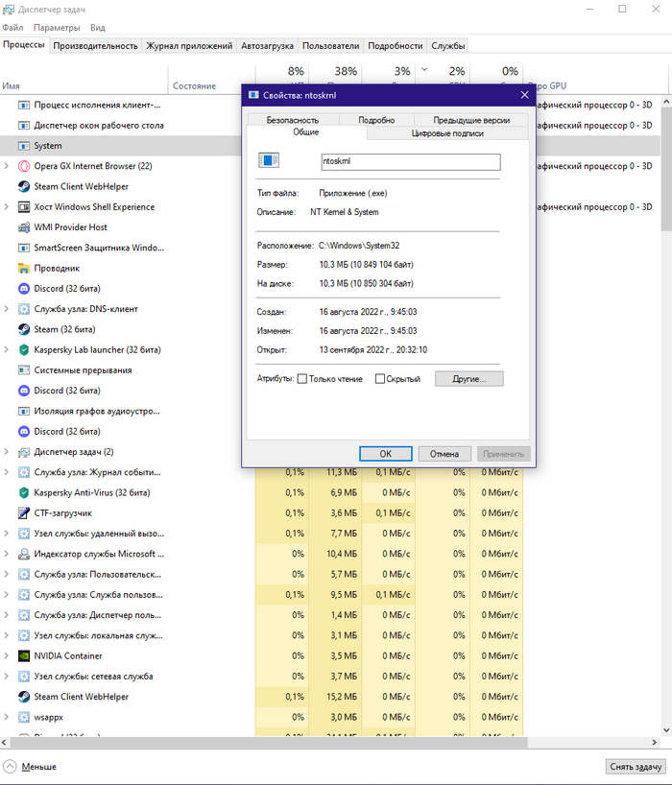672x785 pixels.
Task: Expand the Opera GX Internet Browser group
Action: point(8,166)
